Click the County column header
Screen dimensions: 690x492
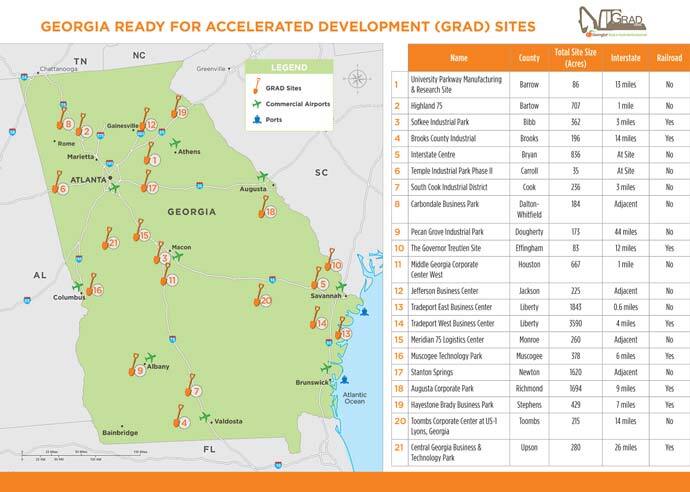[x=529, y=58]
